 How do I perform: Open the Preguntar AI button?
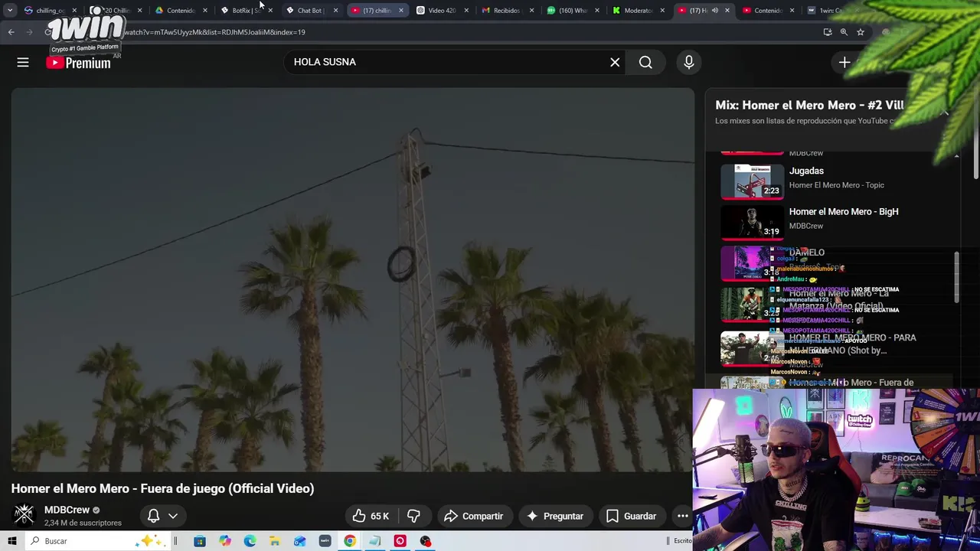(x=556, y=516)
